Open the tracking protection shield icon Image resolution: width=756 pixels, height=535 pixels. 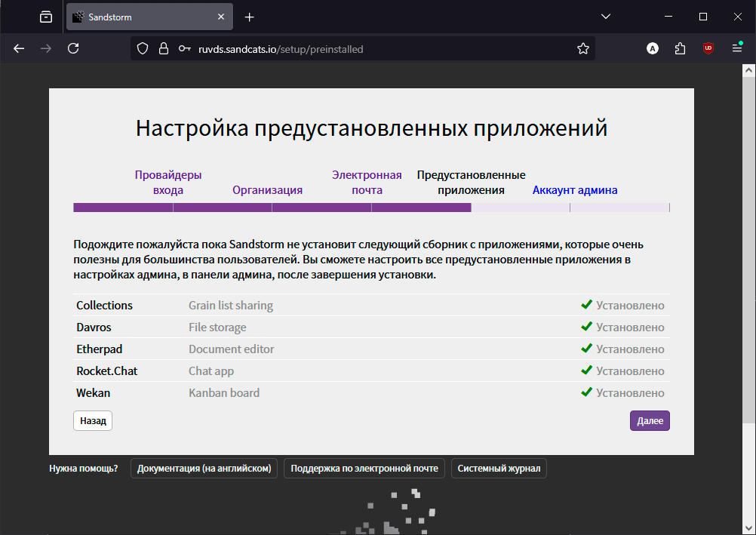[x=143, y=49]
